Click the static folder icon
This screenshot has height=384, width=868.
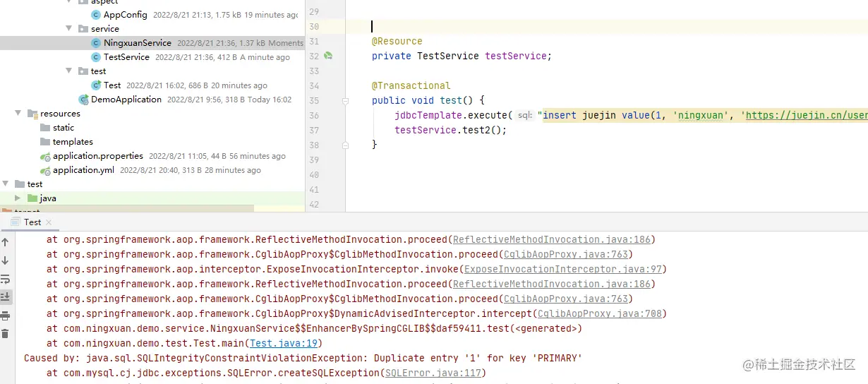[x=45, y=127]
